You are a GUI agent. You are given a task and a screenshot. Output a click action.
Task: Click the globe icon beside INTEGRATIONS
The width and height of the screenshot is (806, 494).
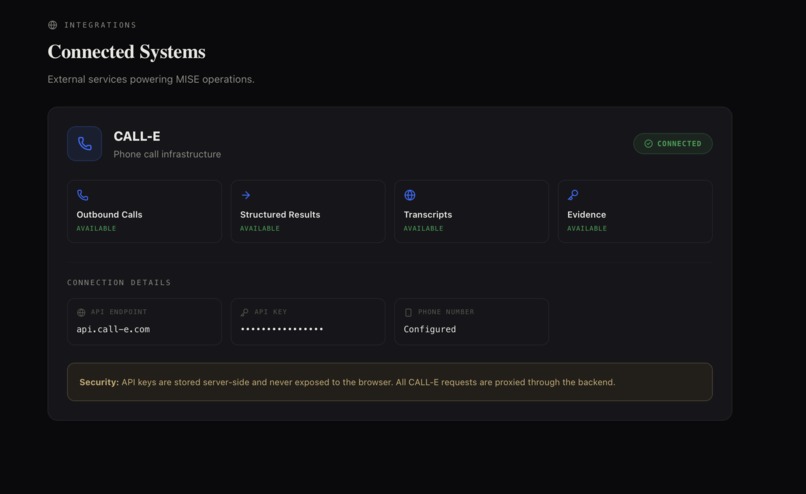click(52, 25)
